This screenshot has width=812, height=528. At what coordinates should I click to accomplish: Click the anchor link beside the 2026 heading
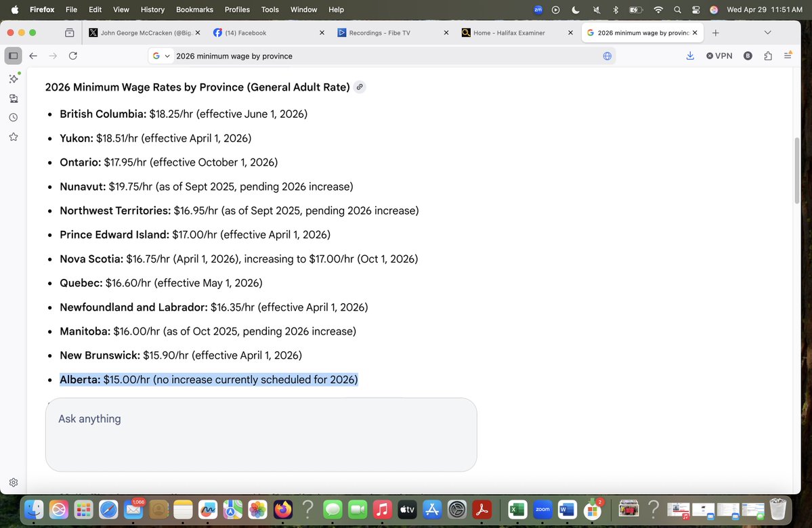click(360, 87)
